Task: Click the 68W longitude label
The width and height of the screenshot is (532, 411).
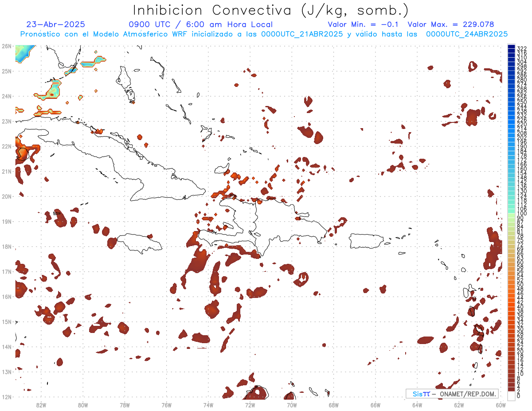Action: point(333,405)
